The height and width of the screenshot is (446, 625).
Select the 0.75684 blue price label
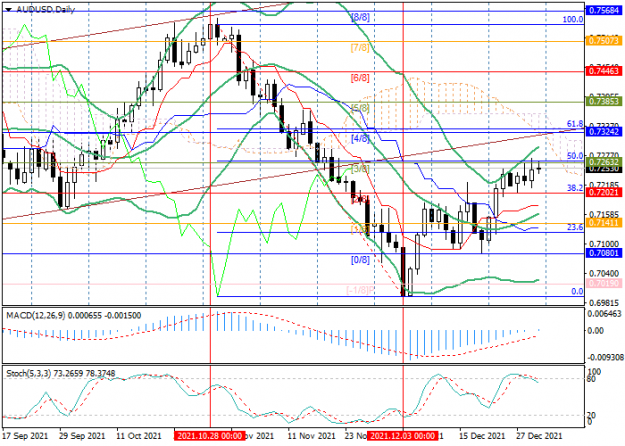[x=605, y=11]
